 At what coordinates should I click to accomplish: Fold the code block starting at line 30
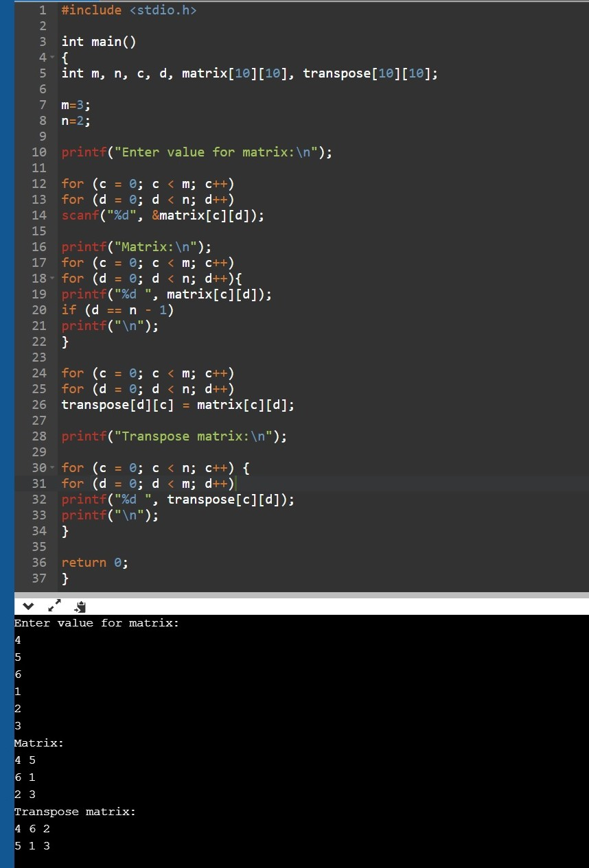click(x=52, y=467)
